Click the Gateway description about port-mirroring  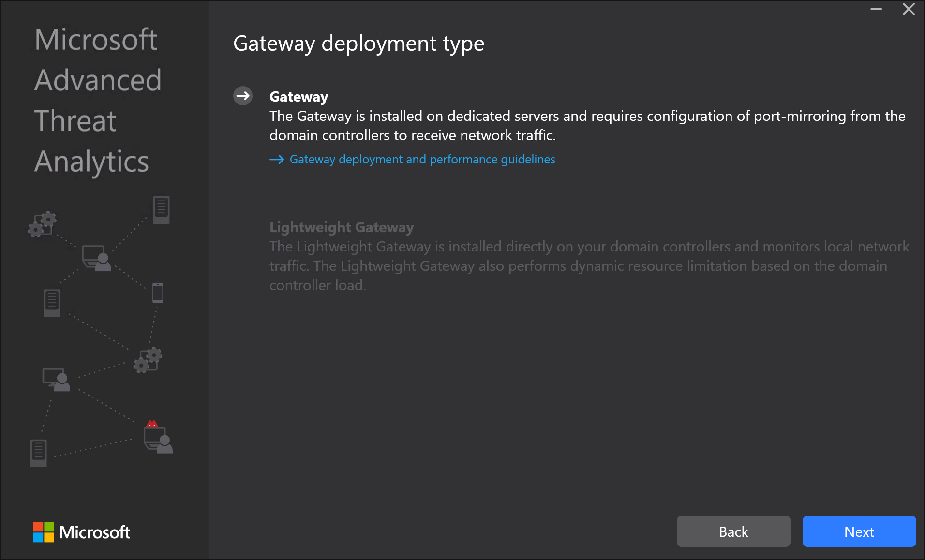click(587, 126)
